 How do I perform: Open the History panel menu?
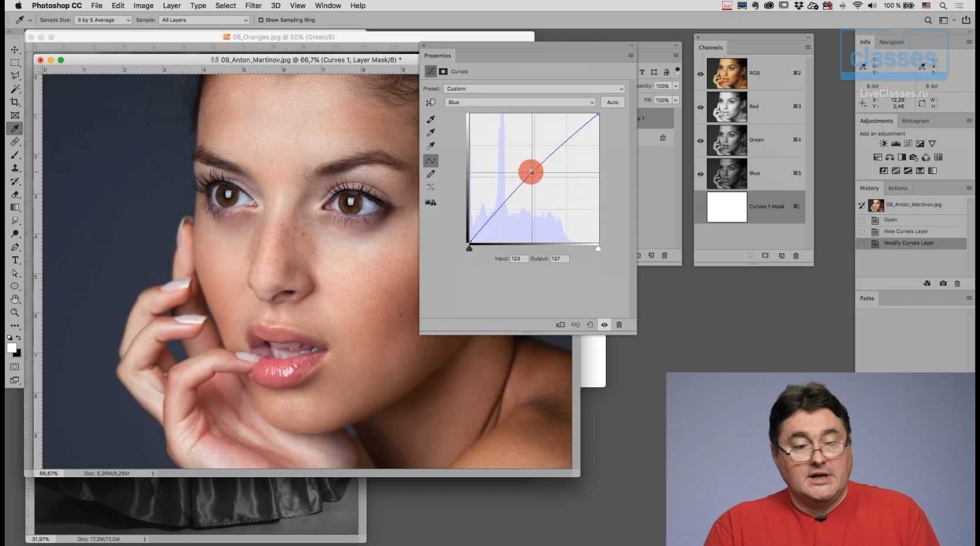(969, 188)
